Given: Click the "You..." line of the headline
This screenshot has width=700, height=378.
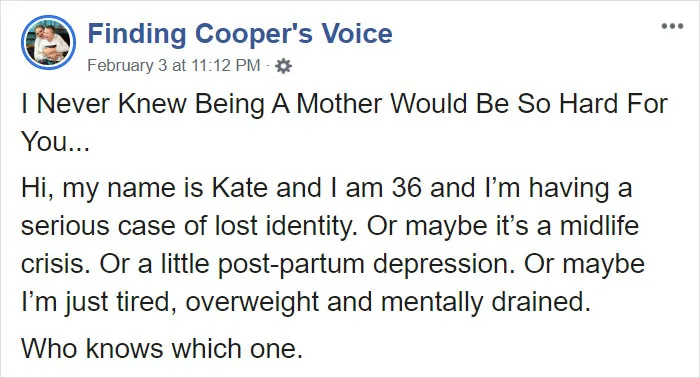Looking at the screenshot, I should (x=55, y=141).
